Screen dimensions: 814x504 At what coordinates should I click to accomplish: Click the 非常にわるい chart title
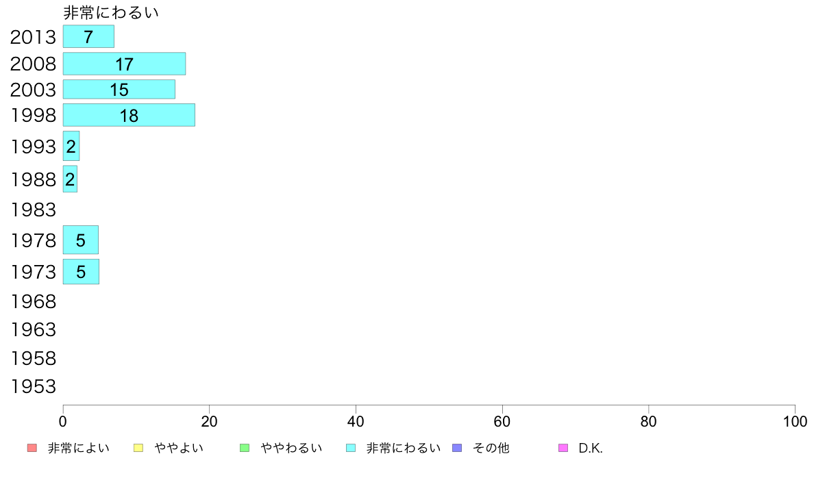click(x=111, y=13)
